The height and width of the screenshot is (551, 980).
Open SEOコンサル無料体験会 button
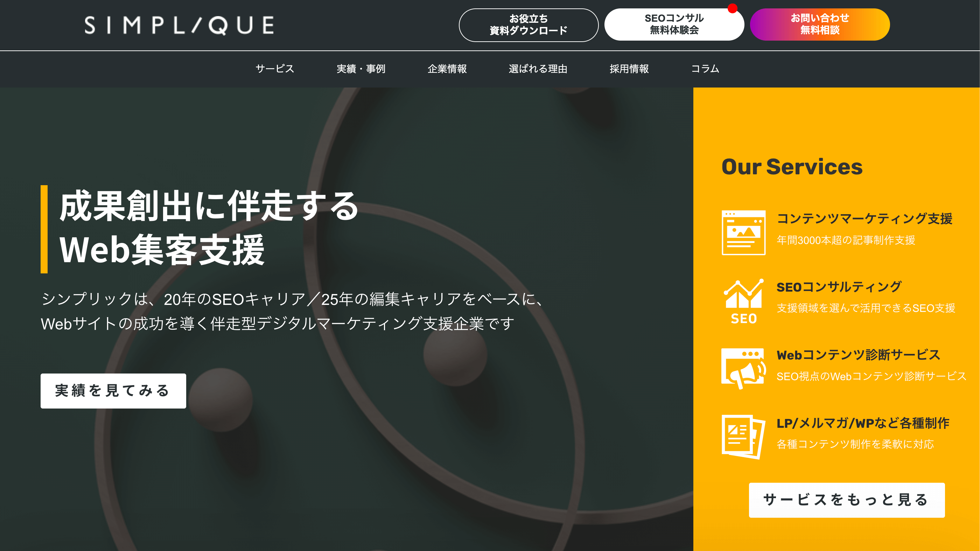click(674, 25)
